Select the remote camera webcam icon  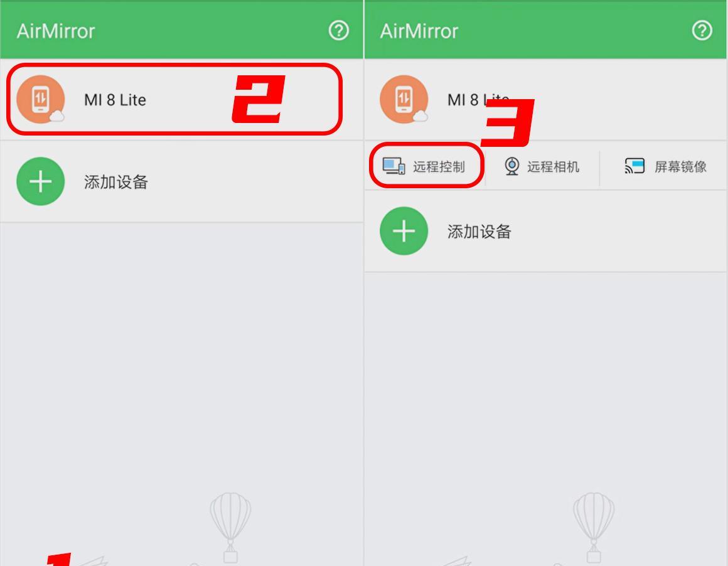[511, 166]
